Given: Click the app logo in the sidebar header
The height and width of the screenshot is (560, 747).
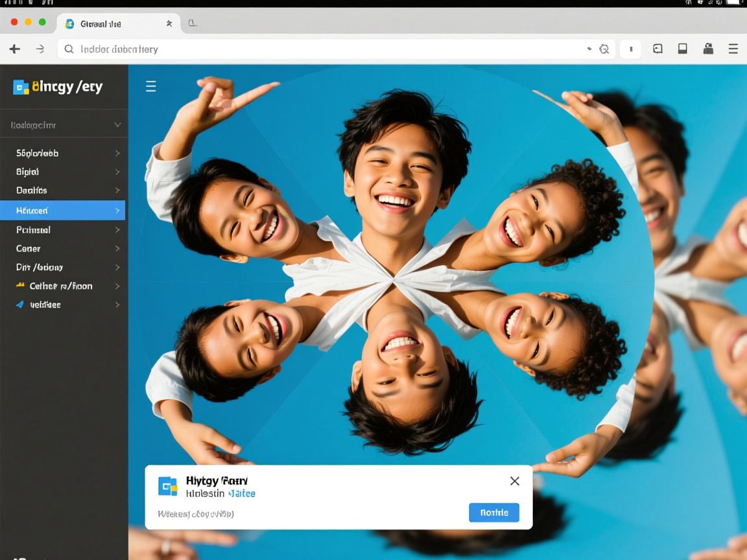Looking at the screenshot, I should pyautogui.click(x=21, y=87).
